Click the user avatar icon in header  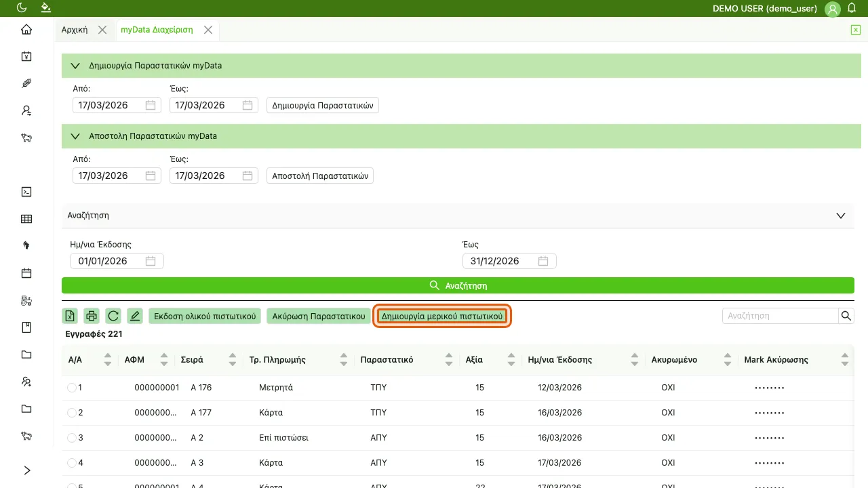[x=833, y=9]
